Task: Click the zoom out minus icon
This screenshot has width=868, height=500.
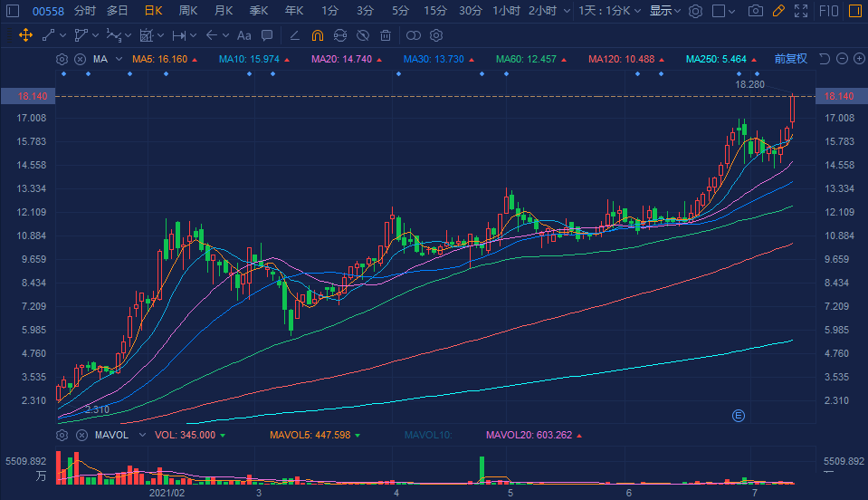Action: click(x=842, y=59)
